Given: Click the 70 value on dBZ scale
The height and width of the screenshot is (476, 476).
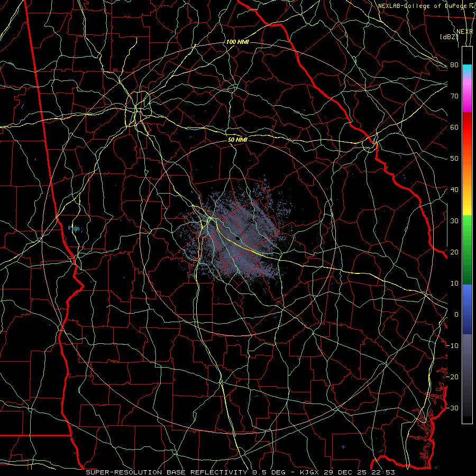Looking at the screenshot, I should tap(454, 96).
